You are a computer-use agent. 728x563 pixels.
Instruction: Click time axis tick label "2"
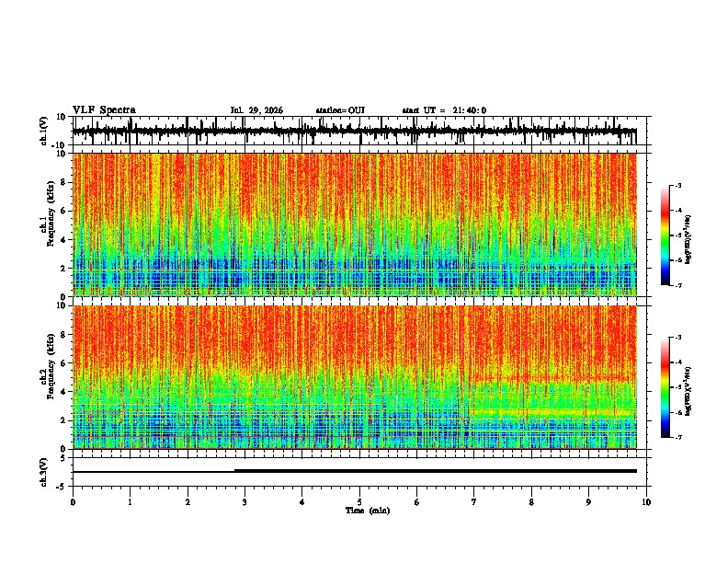click(188, 502)
